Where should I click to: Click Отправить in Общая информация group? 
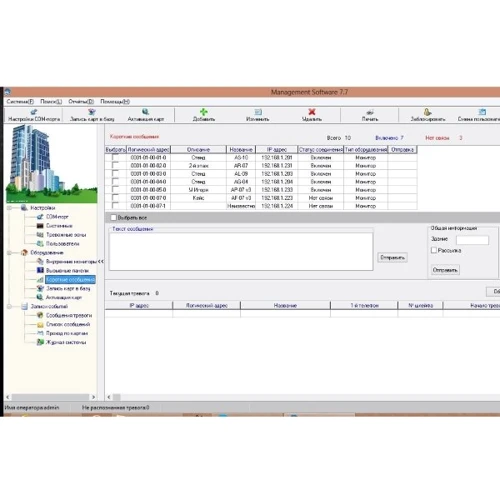pyautogui.click(x=445, y=270)
